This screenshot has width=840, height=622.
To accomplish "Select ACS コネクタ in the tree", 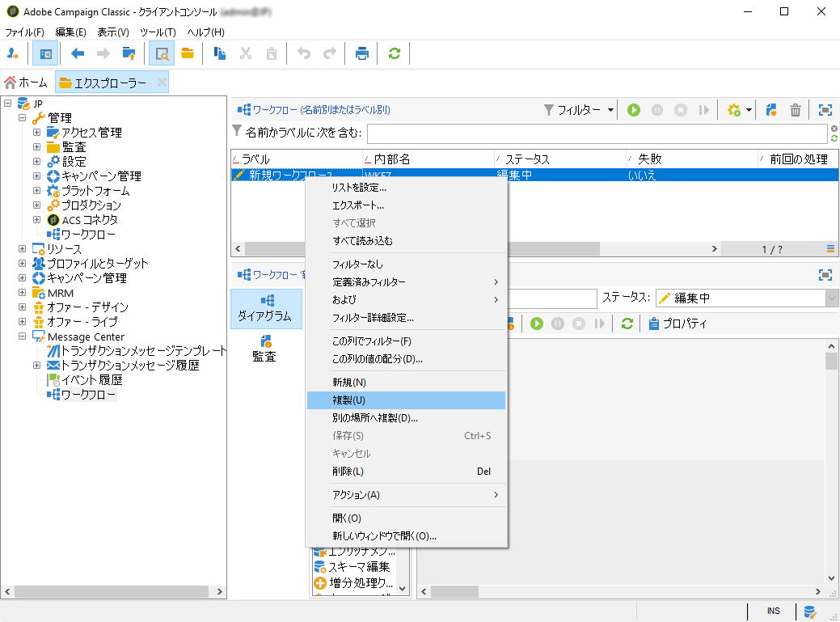I will 90,220.
